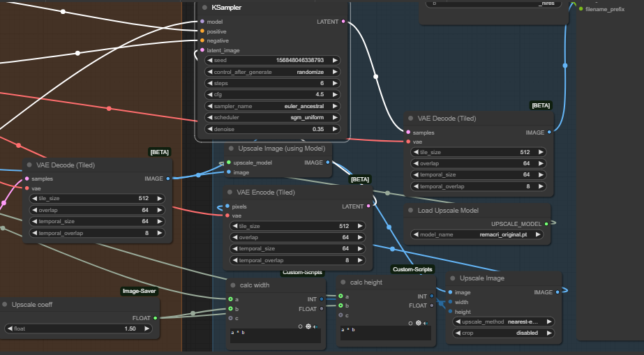This screenshot has width=644, height=355.
Task: Click the circle icon in calc height node
Action: pos(410,323)
